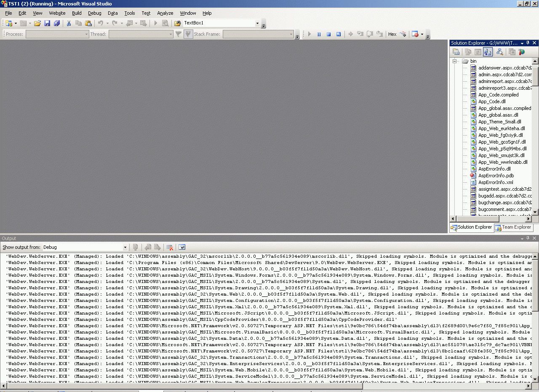Click the Paste clipboard icon

coord(88,23)
